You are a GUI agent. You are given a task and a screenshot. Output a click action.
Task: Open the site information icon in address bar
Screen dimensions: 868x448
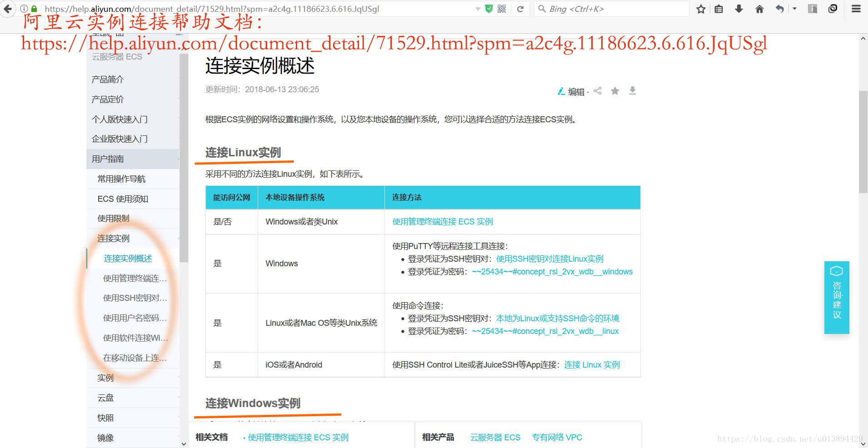point(24,9)
